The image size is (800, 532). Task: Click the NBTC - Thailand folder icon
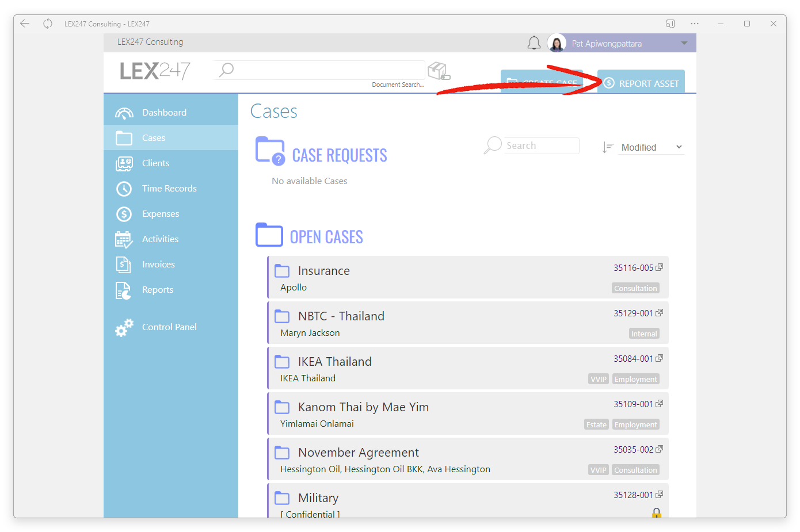pyautogui.click(x=282, y=316)
